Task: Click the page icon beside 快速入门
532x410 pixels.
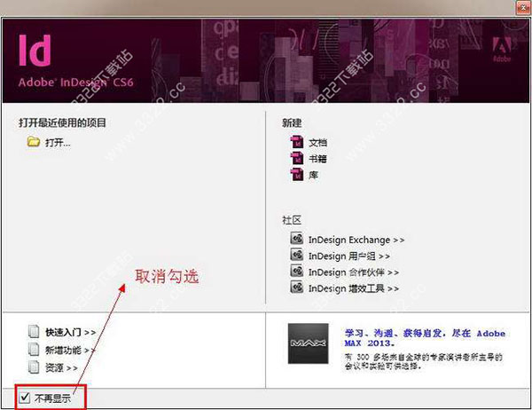Action: tap(34, 331)
